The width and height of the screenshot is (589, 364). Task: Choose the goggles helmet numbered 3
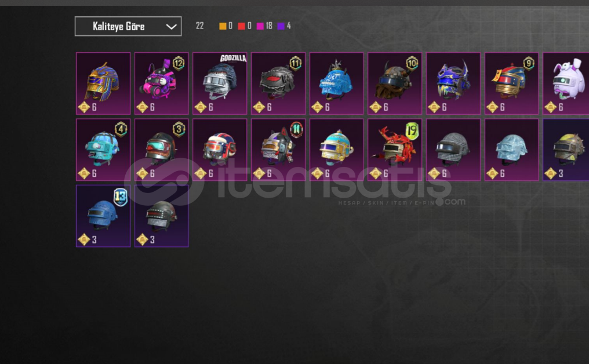pos(162,150)
